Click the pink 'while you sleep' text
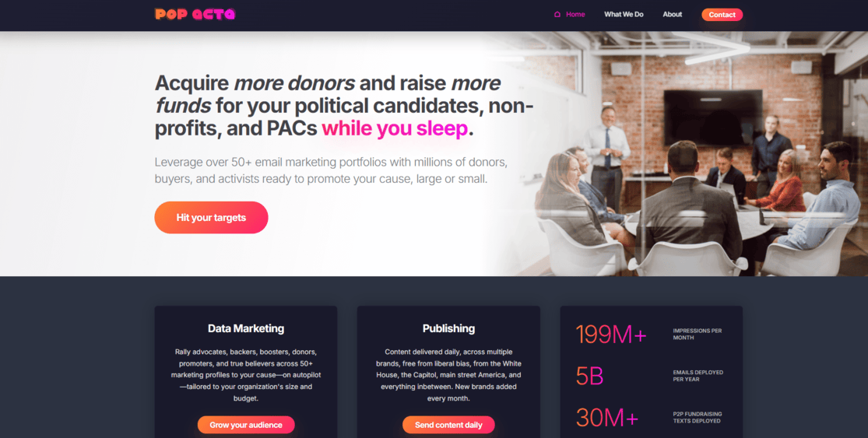This screenshot has height=438, width=868. pyautogui.click(x=395, y=128)
